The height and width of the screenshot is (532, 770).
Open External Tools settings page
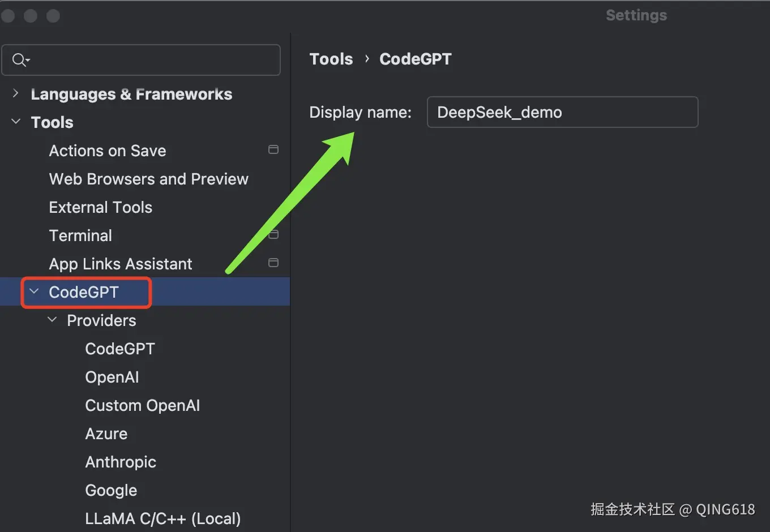coord(100,208)
